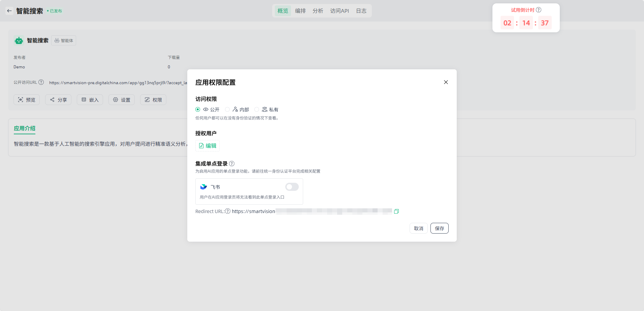Screen dimensions: 644x311
Task: Click the copy icon next to Redirect URL
Action: 396,211
